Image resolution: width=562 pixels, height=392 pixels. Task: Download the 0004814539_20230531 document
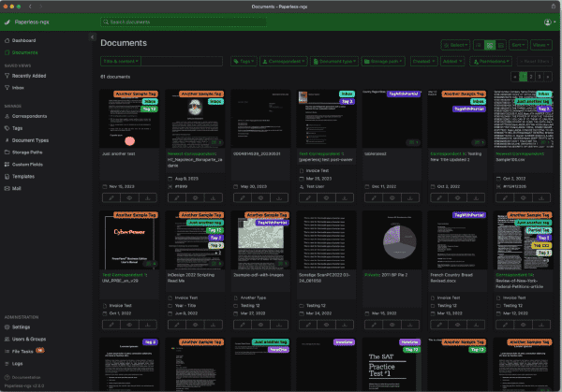click(279, 197)
